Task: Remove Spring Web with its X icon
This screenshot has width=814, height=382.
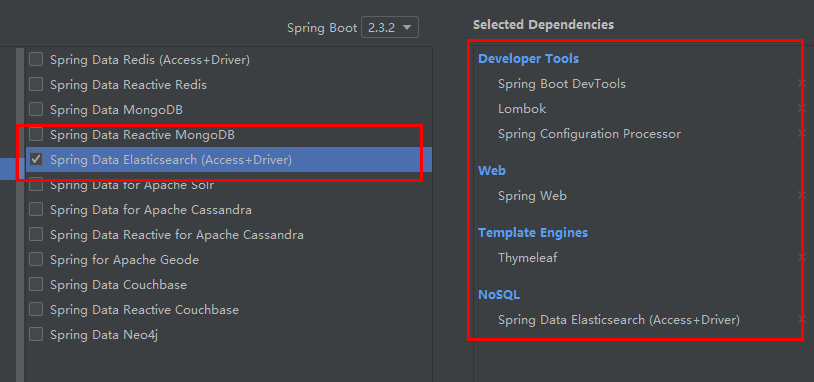Action: [802, 196]
